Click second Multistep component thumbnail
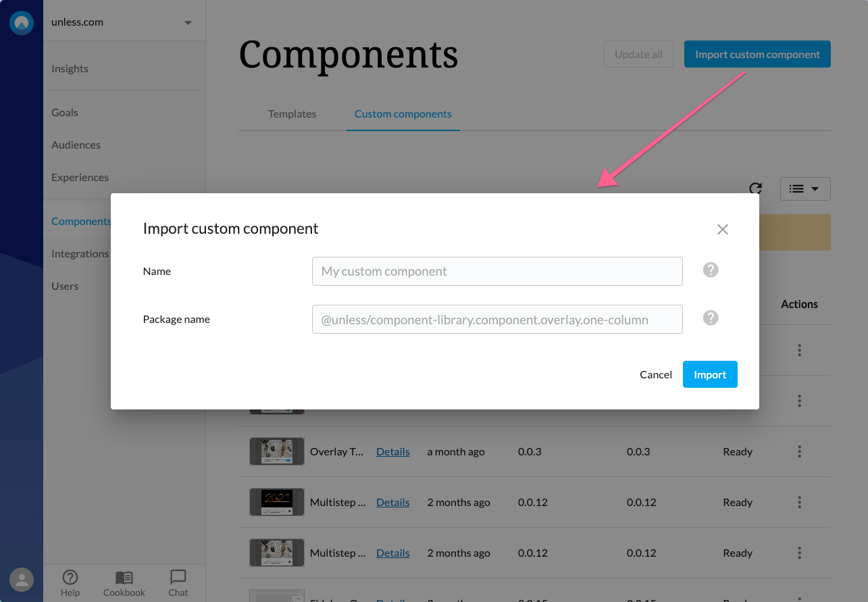The width and height of the screenshot is (868, 602). pos(277,553)
